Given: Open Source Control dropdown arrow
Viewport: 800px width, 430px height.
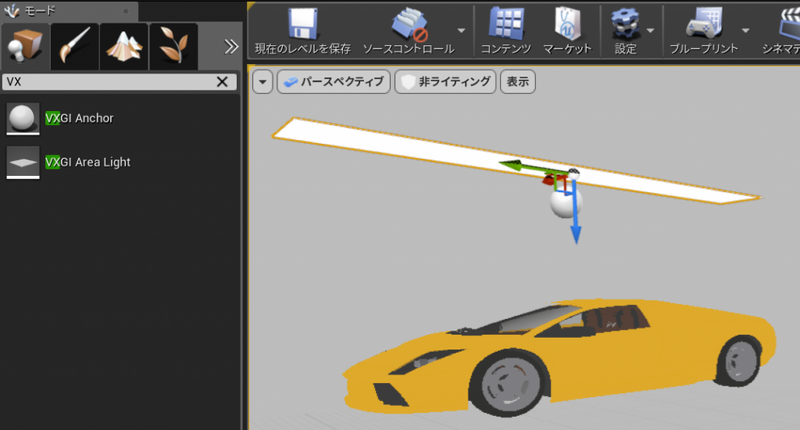Looking at the screenshot, I should tap(461, 31).
